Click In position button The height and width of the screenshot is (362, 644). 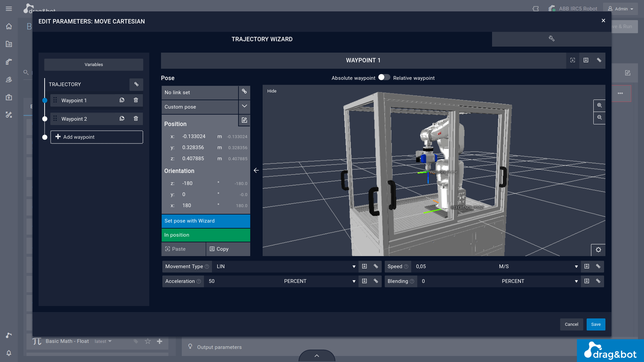point(206,235)
